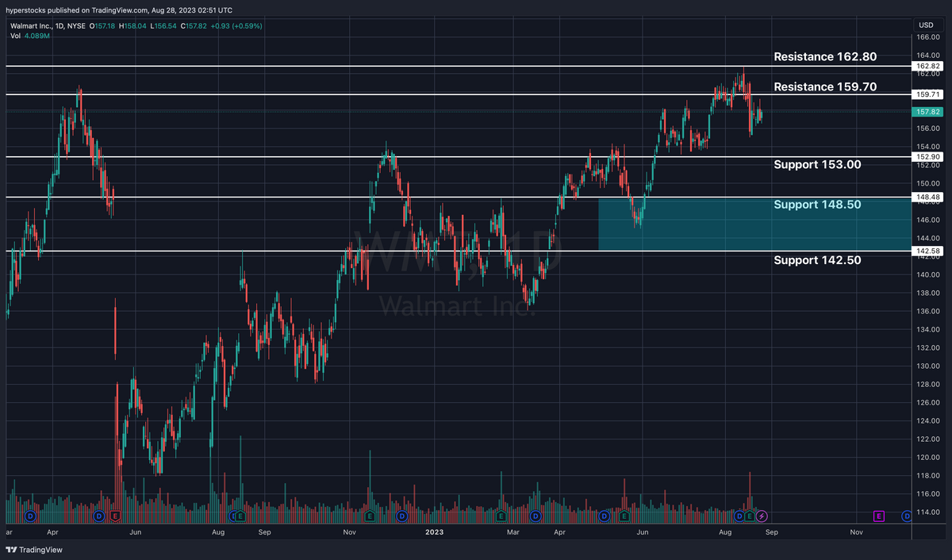Click the Walmart Inc. symbol title
Viewport: 952px width, 560px height.
click(31, 26)
